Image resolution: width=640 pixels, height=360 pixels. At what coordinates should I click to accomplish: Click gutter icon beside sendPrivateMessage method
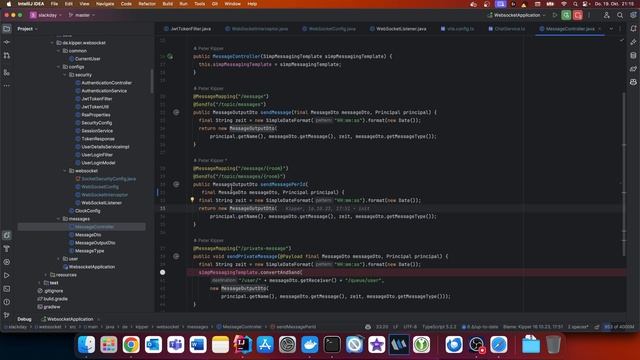(x=176, y=256)
